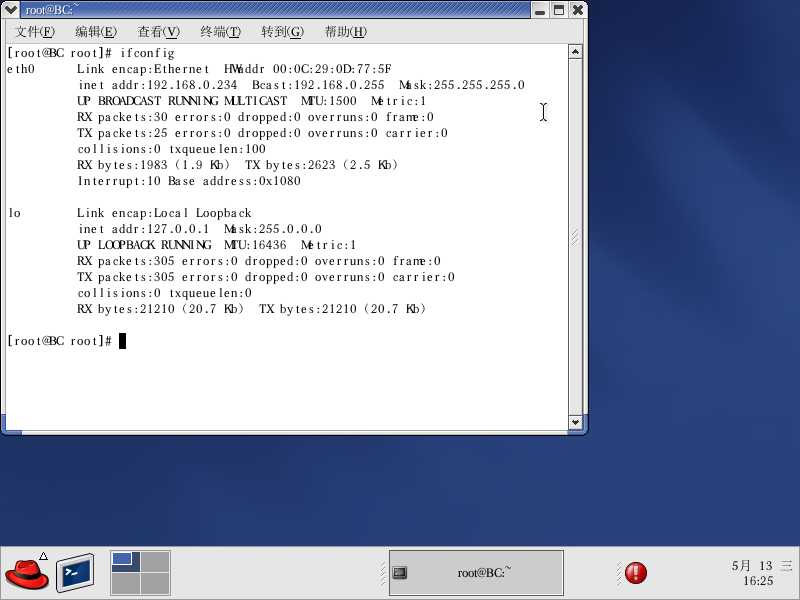The width and height of the screenshot is (800, 600).
Task: Click the terminal vertical scrollbar track
Action: tap(575, 237)
